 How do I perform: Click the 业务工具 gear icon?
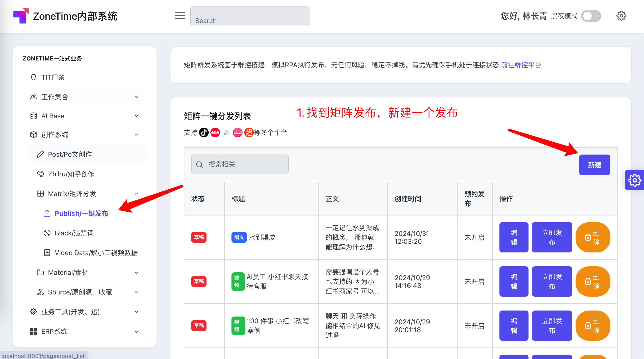(x=34, y=312)
